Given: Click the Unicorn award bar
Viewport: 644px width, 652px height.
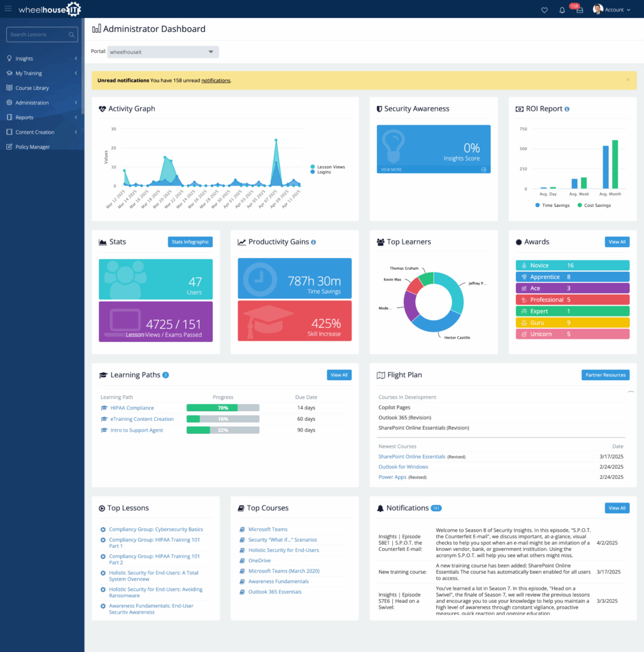Looking at the screenshot, I should (573, 334).
